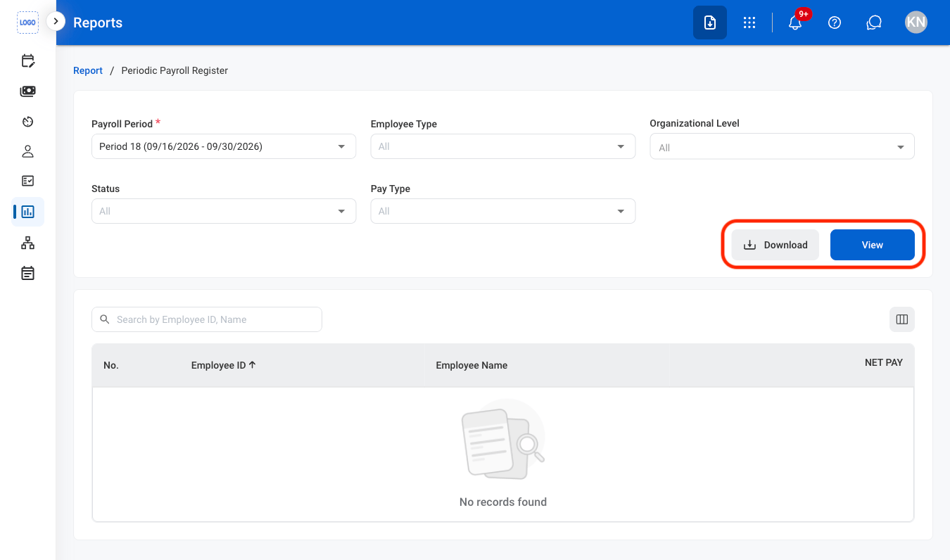Viewport: 950px width, 560px height.
Task: Expand the sidebar with the chevron
Action: click(56, 22)
